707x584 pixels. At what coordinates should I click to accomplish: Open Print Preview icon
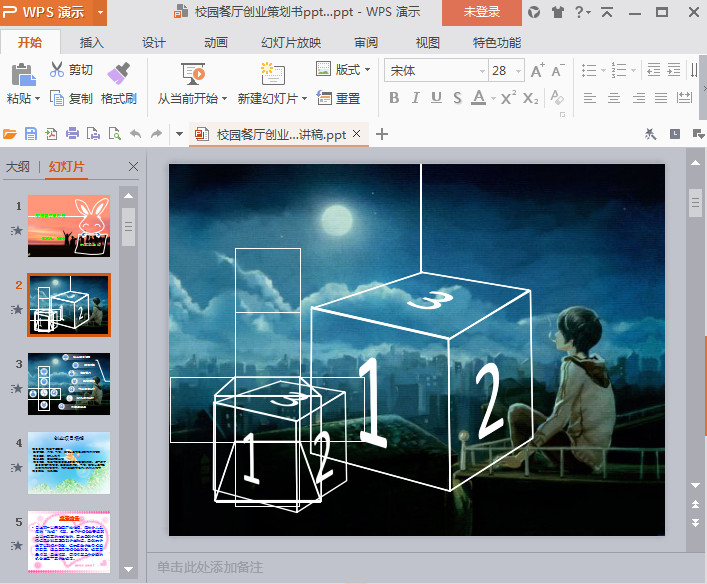tap(115, 134)
